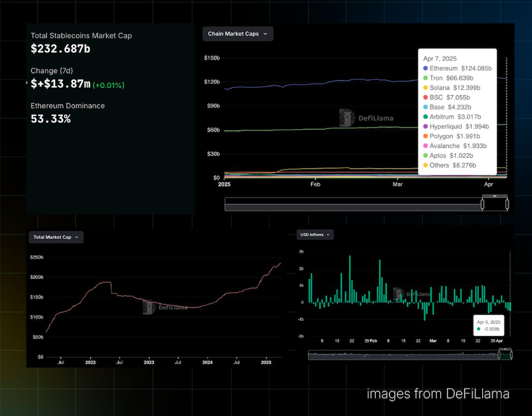Click left handle of inflows range slider

coord(499,355)
